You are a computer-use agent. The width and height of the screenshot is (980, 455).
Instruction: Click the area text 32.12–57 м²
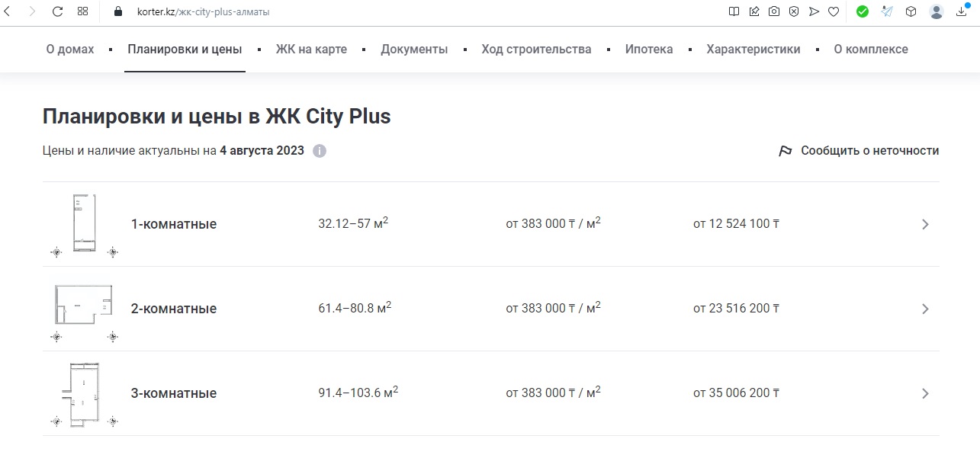[x=353, y=223]
